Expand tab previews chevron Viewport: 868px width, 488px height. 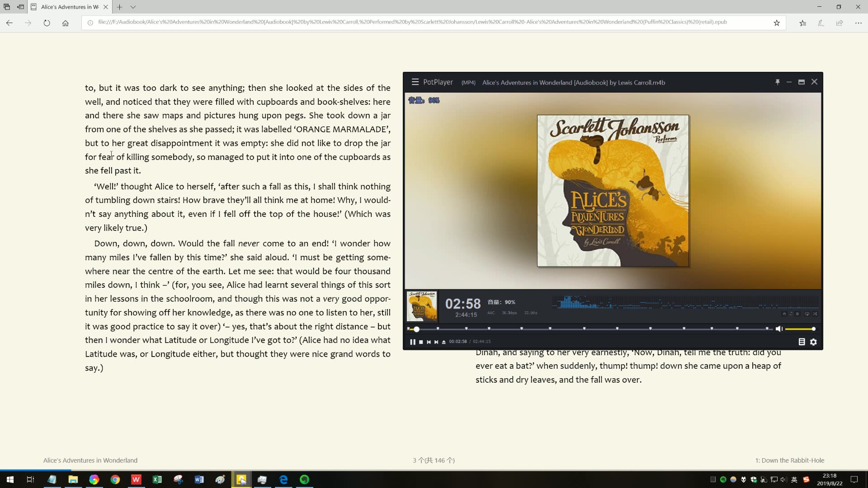pyautogui.click(x=133, y=7)
